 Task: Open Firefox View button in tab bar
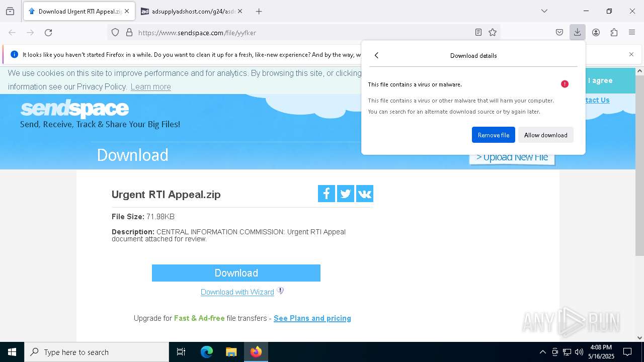pyautogui.click(x=10, y=11)
